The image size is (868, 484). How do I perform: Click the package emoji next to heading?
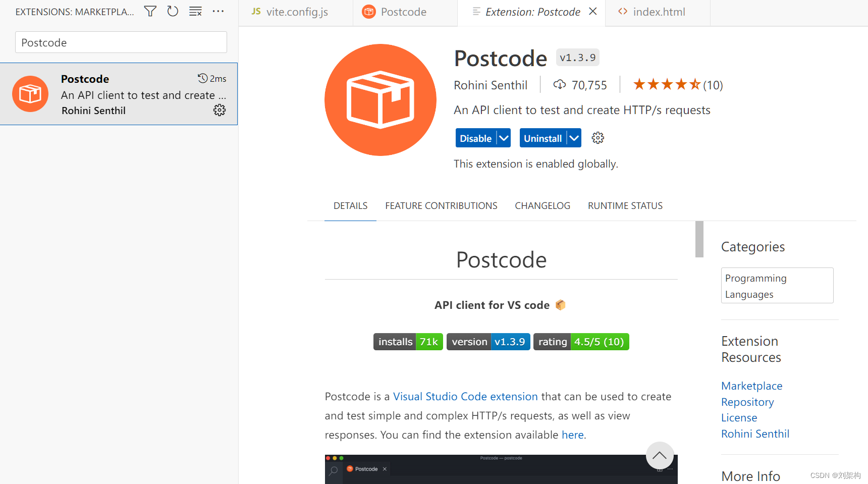coord(560,305)
